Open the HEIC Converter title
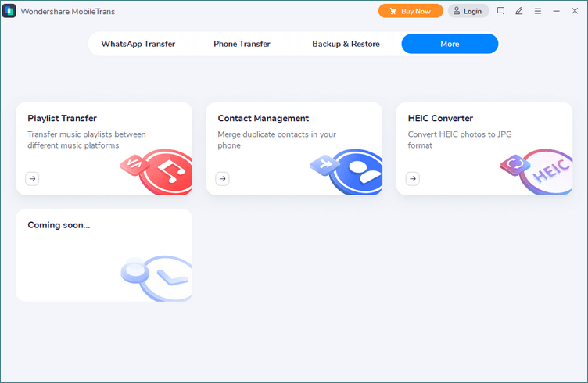The width and height of the screenshot is (588, 383). (x=440, y=119)
